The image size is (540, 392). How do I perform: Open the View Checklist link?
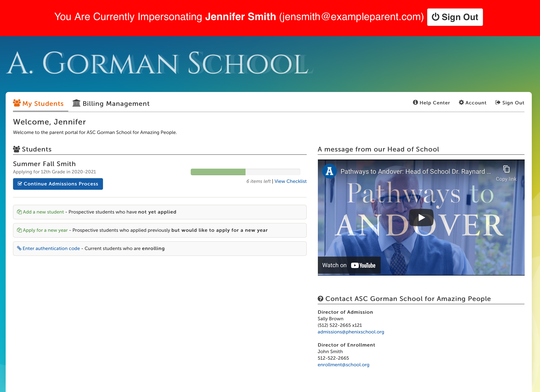[x=290, y=181]
